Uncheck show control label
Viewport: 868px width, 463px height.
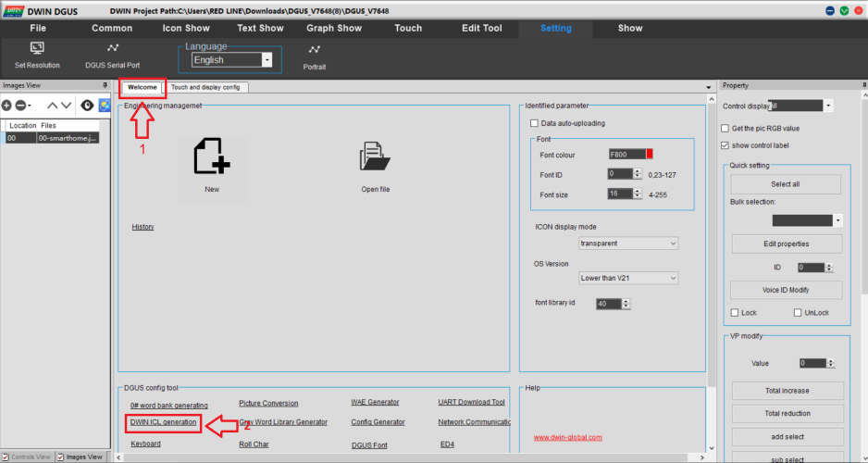tap(725, 145)
